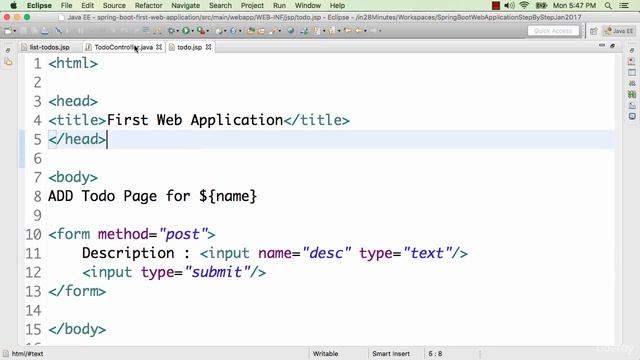This screenshot has height=360, width=640.
Task: Open the Console view sidebar icon
Action: pos(632,116)
